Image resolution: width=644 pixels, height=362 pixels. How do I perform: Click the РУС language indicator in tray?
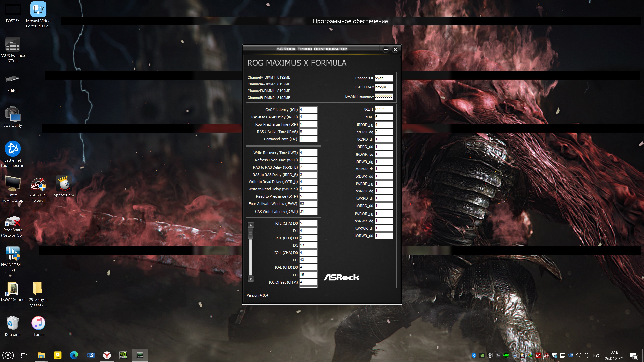(597, 355)
